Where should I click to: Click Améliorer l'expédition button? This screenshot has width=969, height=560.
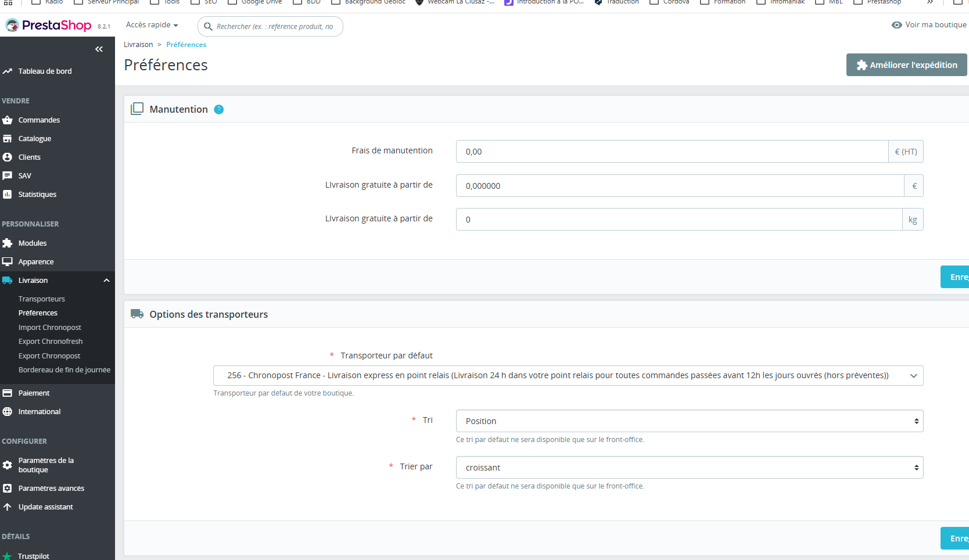907,65
